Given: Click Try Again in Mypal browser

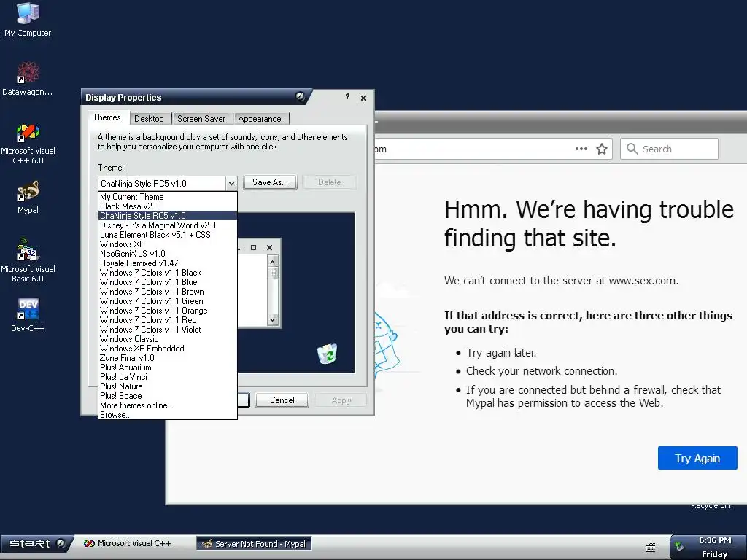Looking at the screenshot, I should click(697, 458).
